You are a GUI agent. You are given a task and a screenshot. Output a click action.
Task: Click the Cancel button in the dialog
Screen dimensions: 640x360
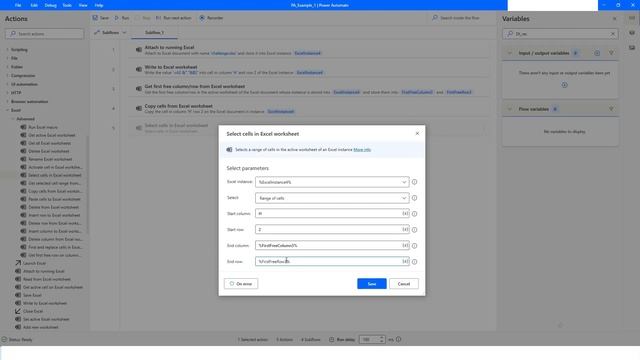pos(404,284)
